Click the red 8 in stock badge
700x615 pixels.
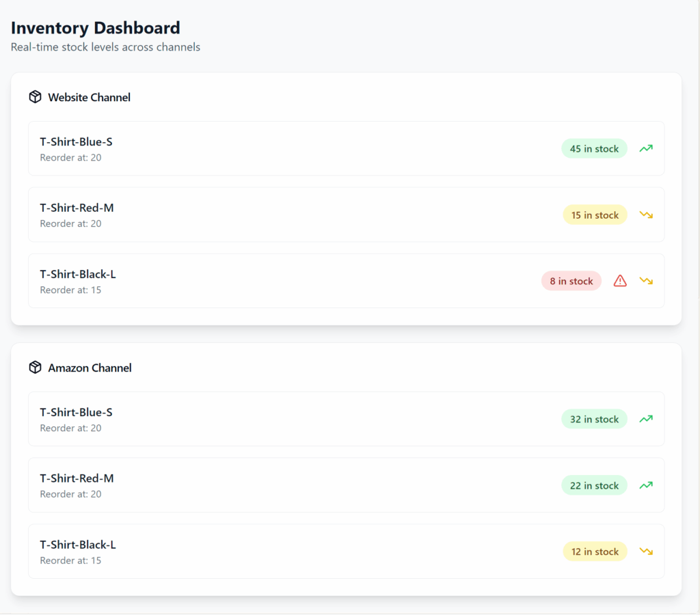[571, 280]
